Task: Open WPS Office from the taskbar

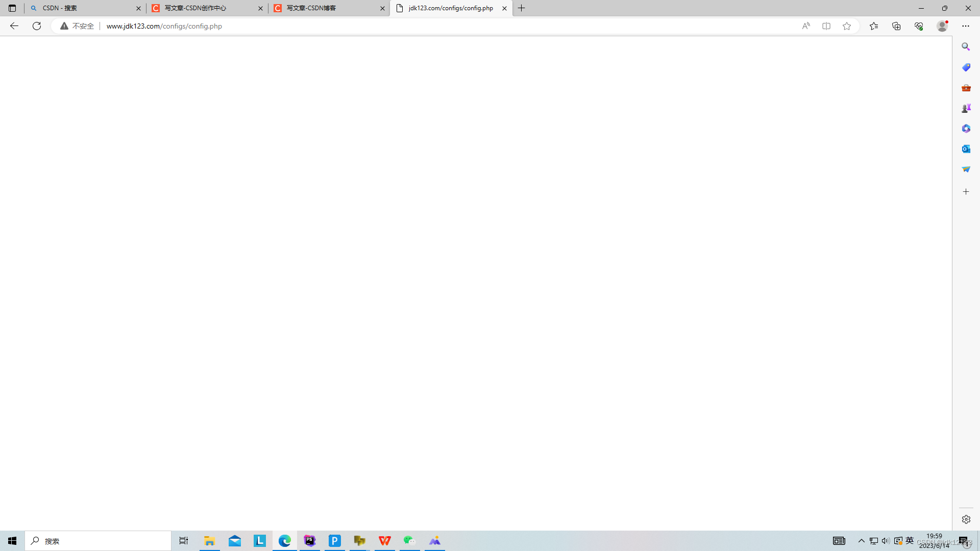Action: tap(385, 541)
